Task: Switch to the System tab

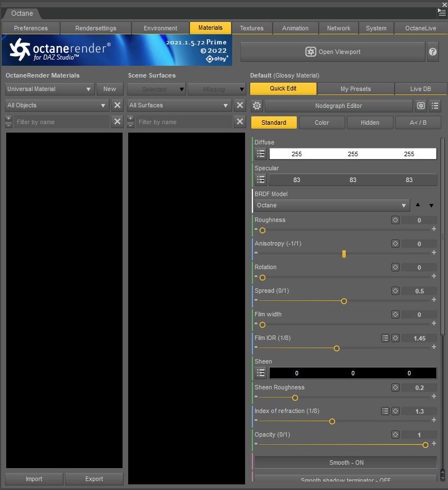Action: point(376,28)
